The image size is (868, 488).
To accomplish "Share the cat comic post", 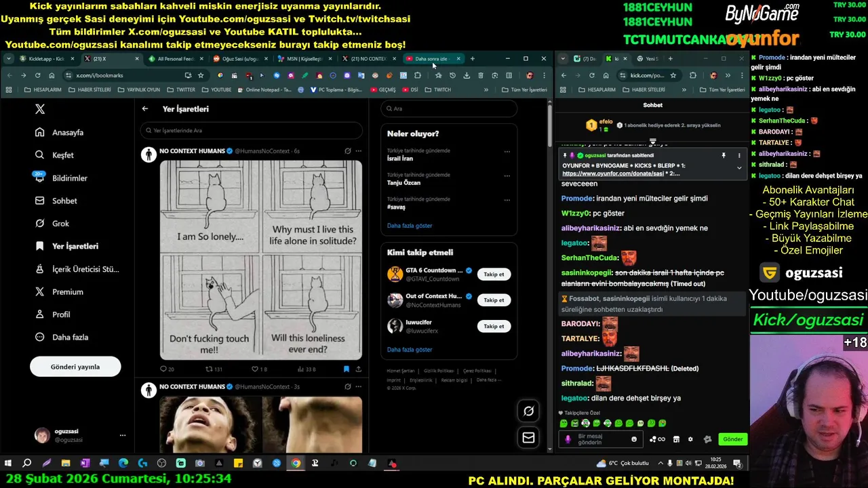I will 358,369.
